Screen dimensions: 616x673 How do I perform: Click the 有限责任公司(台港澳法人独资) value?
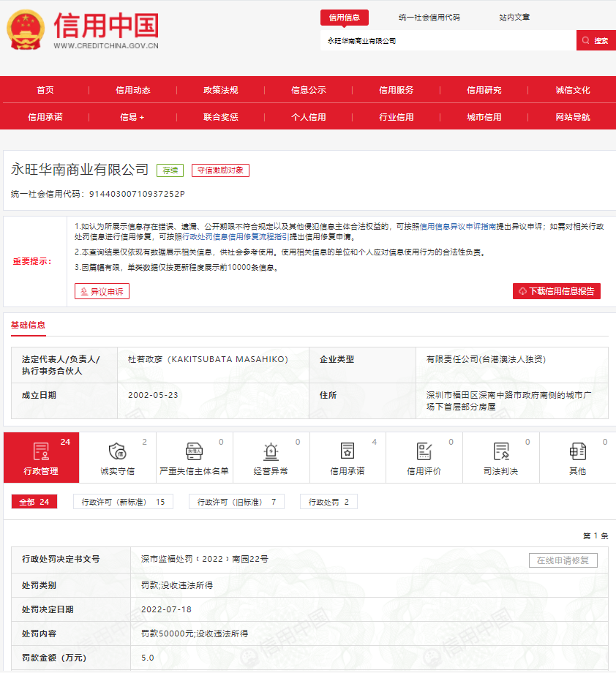(486, 359)
